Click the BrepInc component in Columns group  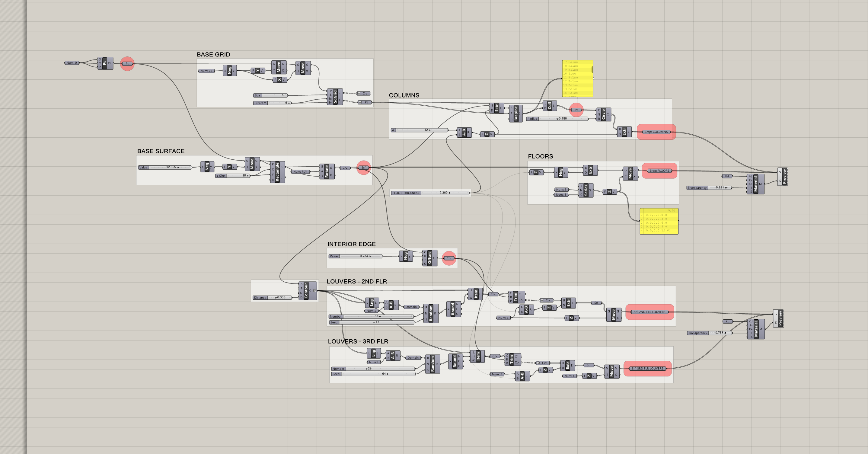[516, 113]
